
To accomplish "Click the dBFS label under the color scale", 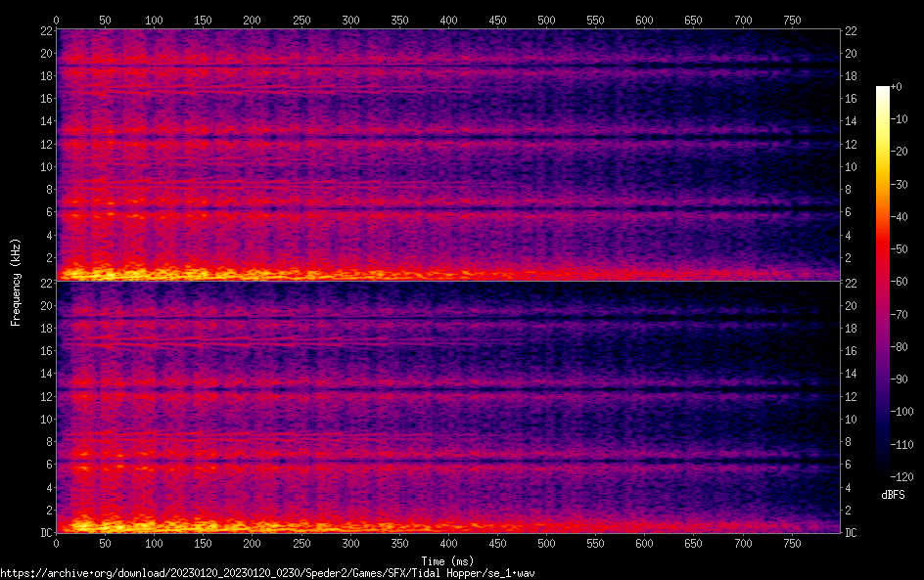I will coord(892,495).
